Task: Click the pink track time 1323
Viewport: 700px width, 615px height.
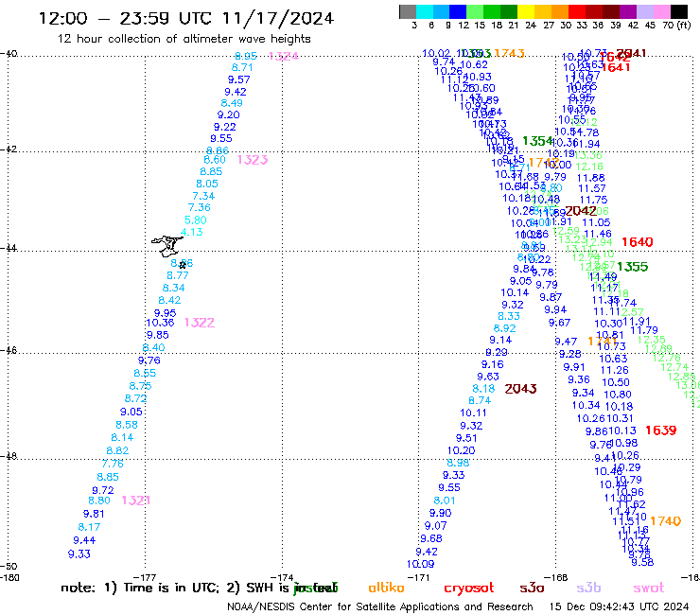Action: click(253, 160)
